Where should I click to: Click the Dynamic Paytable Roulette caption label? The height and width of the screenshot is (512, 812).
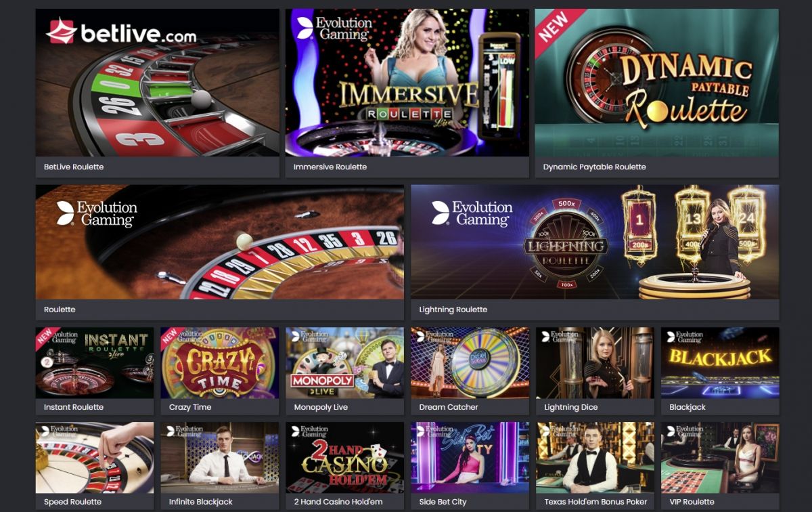pyautogui.click(x=595, y=167)
